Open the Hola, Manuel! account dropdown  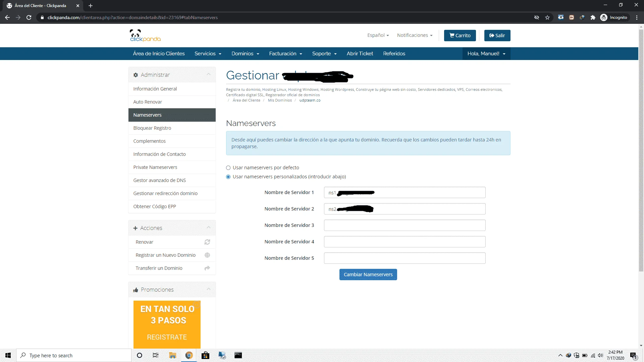[486, 54]
